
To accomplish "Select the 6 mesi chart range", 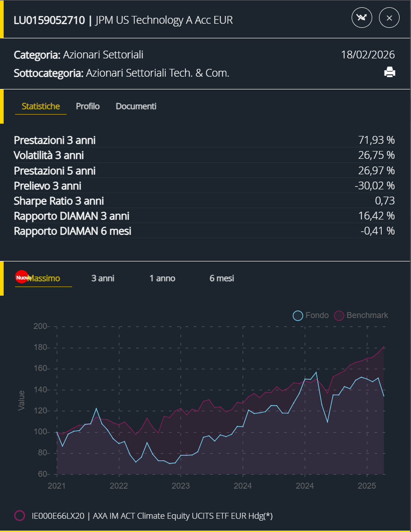I will pyautogui.click(x=221, y=278).
